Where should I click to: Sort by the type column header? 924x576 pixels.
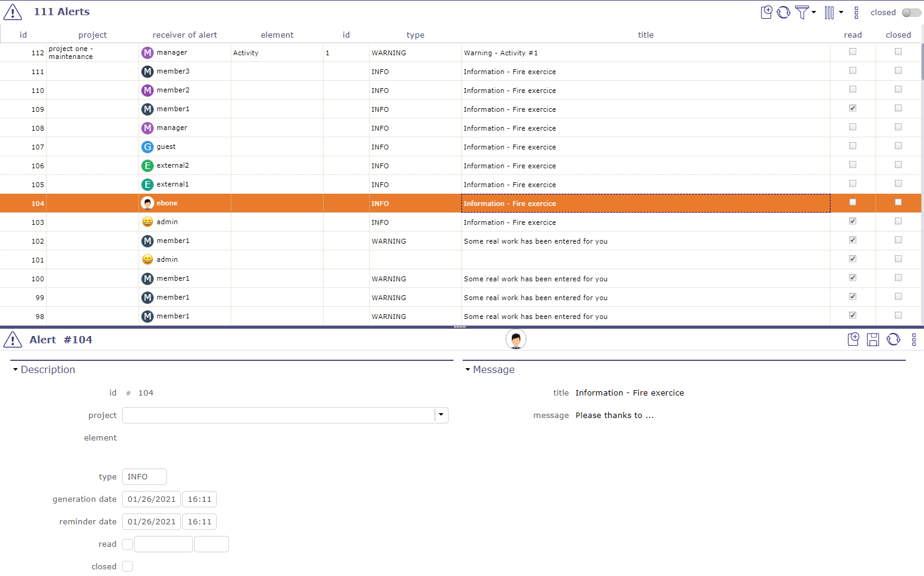415,35
